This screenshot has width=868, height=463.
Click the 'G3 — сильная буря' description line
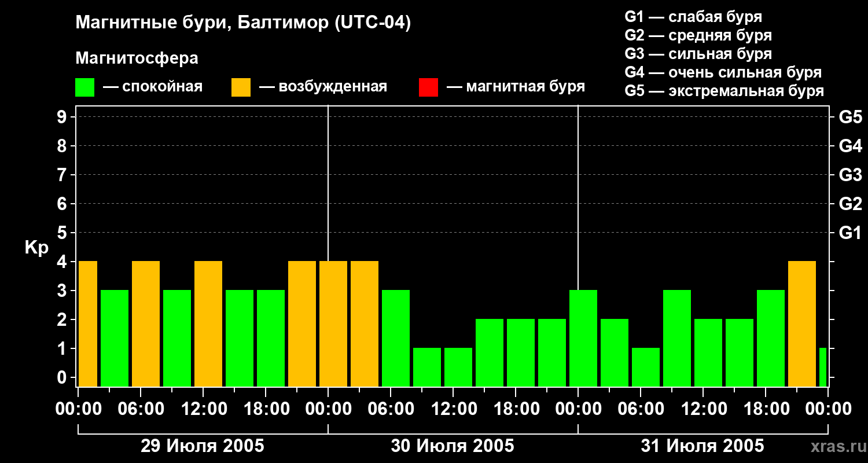click(698, 54)
